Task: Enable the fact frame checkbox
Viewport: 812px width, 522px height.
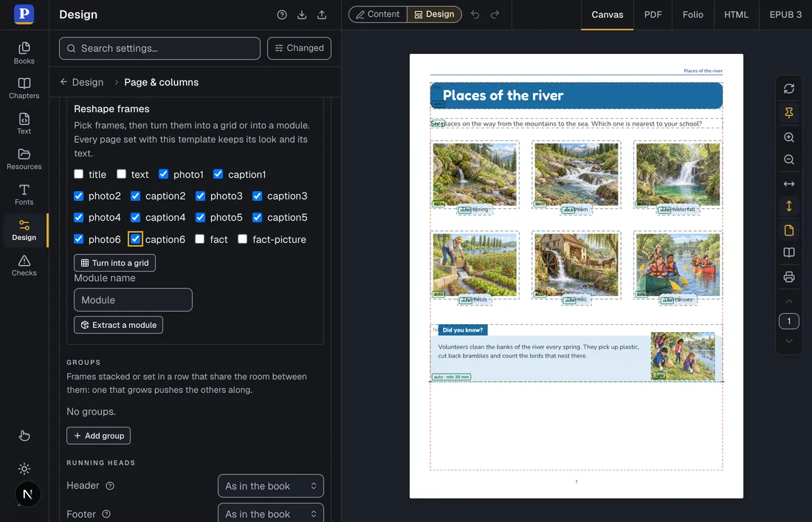Action: click(200, 238)
